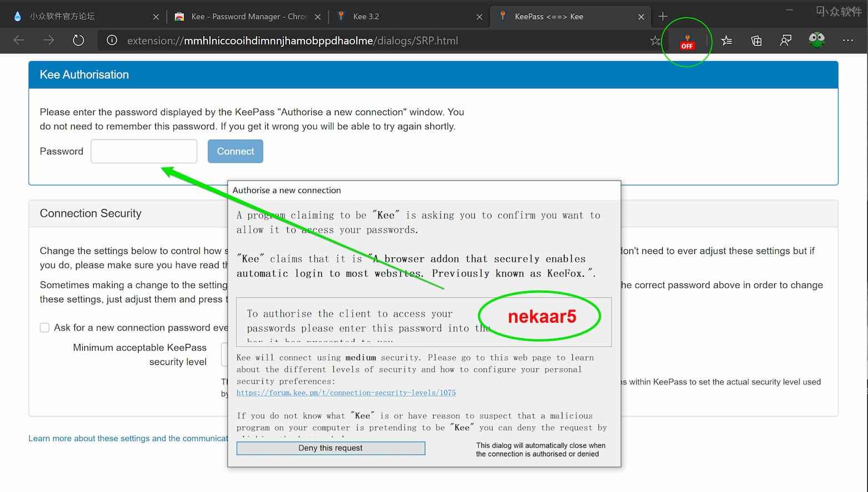Image resolution: width=868 pixels, height=492 pixels.
Task: Click the feedback person icon
Action: tap(786, 40)
